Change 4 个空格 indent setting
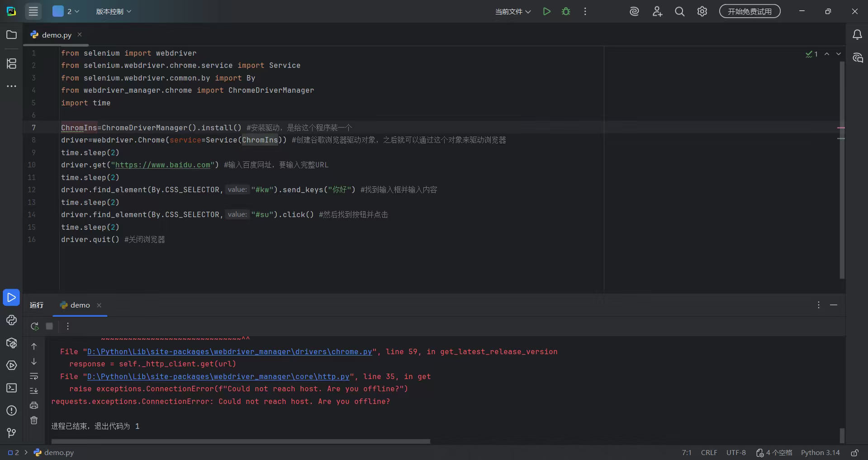This screenshot has width=868, height=460. [x=774, y=452]
